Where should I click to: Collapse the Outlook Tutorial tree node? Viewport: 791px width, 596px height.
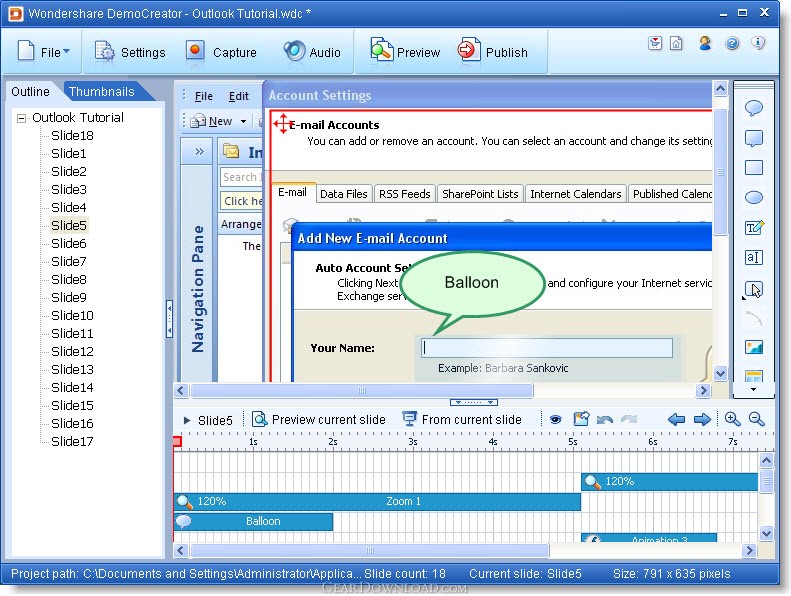coord(21,118)
